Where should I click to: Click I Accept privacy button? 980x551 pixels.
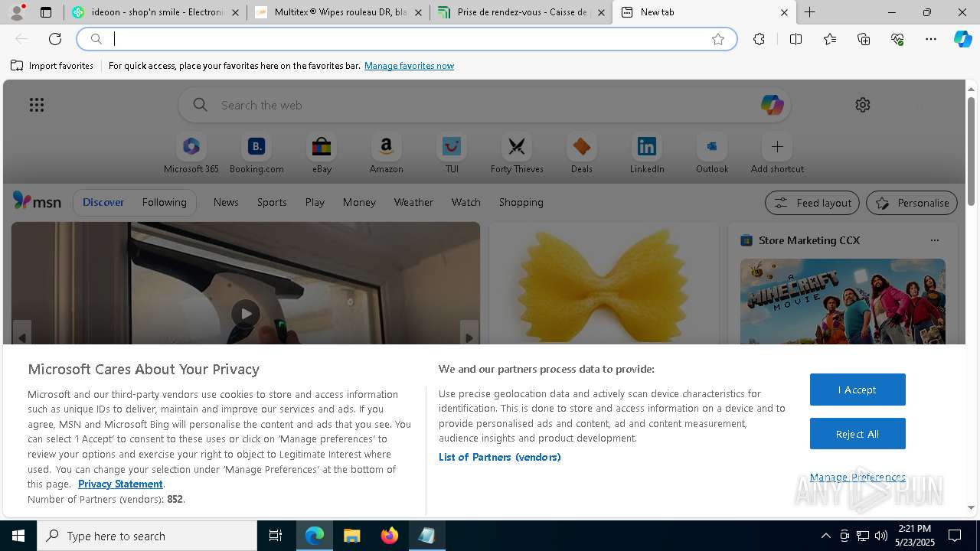pyautogui.click(x=857, y=390)
